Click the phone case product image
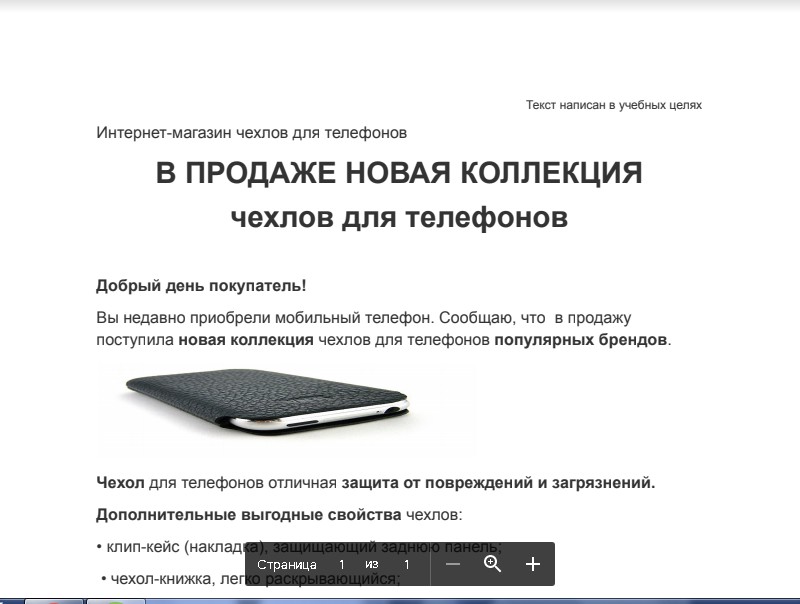This screenshot has width=800, height=604. (267, 403)
